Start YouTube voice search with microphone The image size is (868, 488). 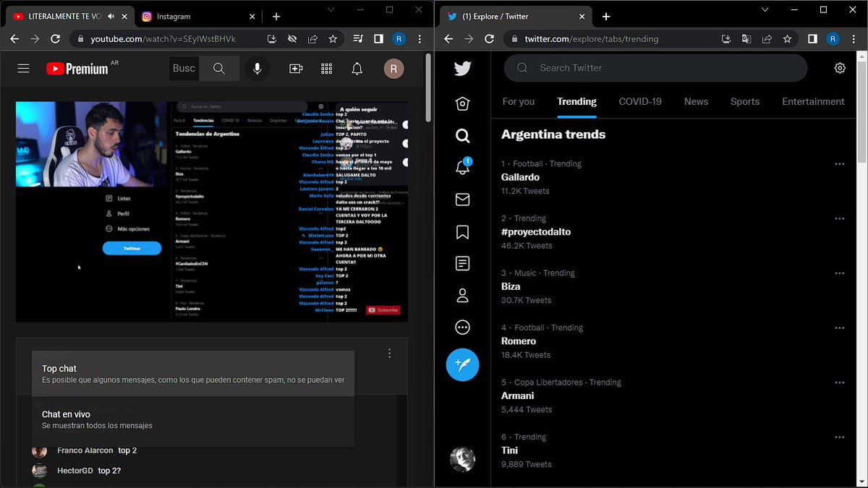pos(256,69)
